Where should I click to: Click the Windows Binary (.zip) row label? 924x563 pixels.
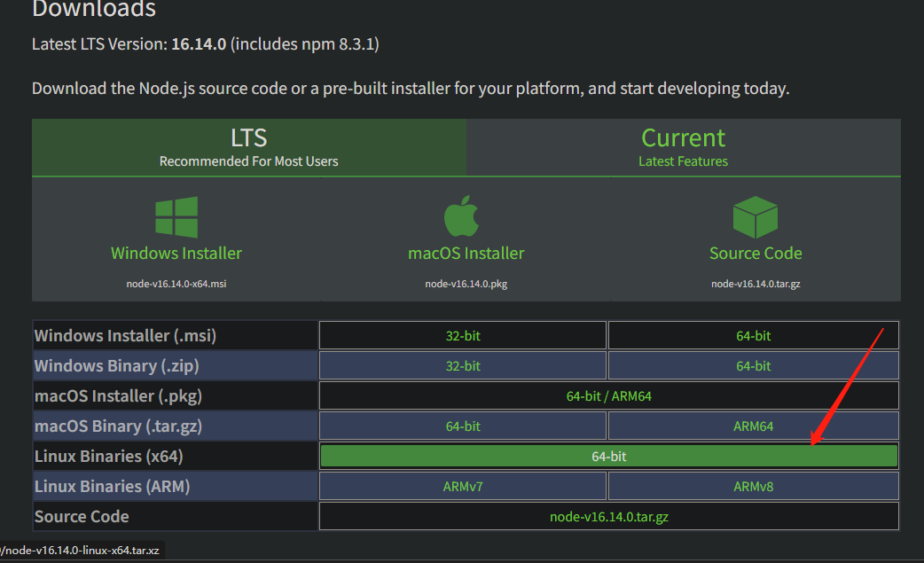pos(117,365)
